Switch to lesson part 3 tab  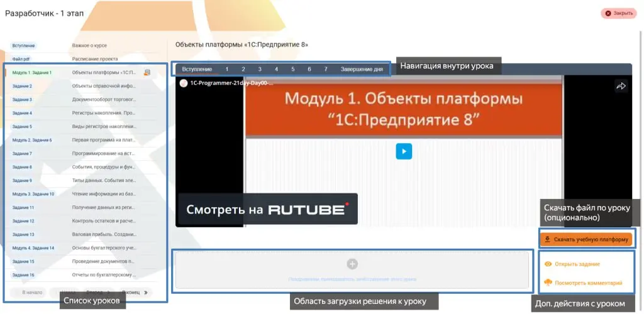260,69
